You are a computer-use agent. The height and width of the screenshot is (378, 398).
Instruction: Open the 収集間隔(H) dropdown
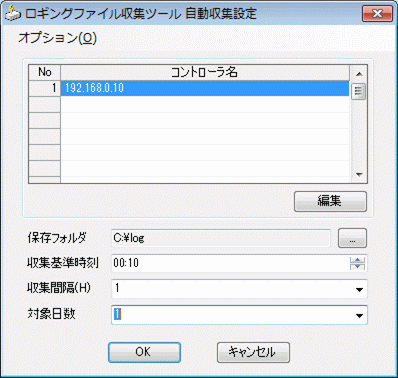click(359, 289)
